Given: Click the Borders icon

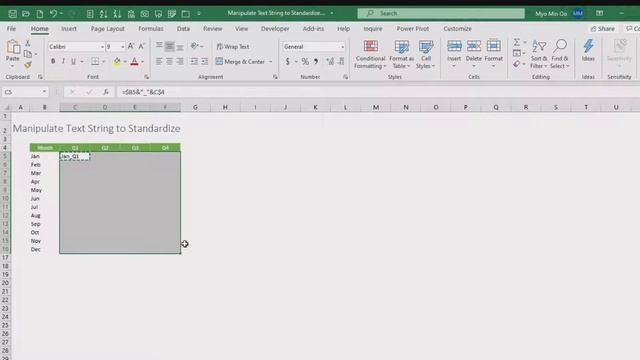Looking at the screenshot, I should (x=95, y=62).
